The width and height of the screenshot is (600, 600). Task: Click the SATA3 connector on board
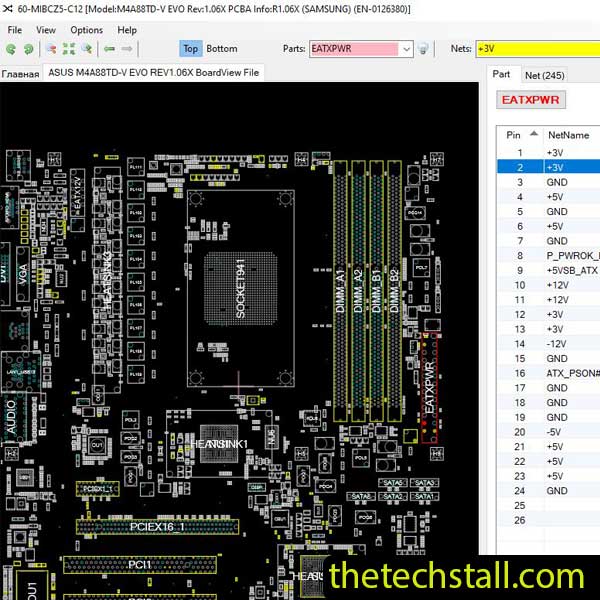click(x=424, y=483)
